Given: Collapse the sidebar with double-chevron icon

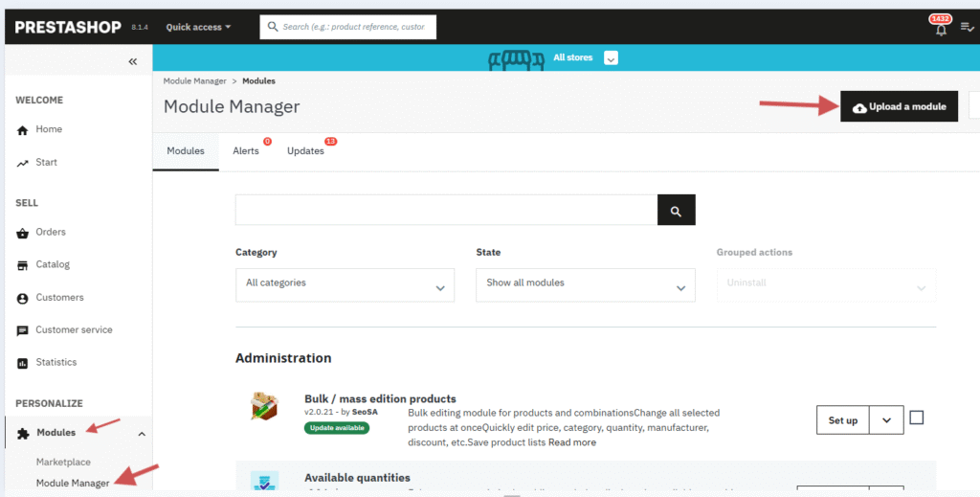Looking at the screenshot, I should (x=133, y=61).
